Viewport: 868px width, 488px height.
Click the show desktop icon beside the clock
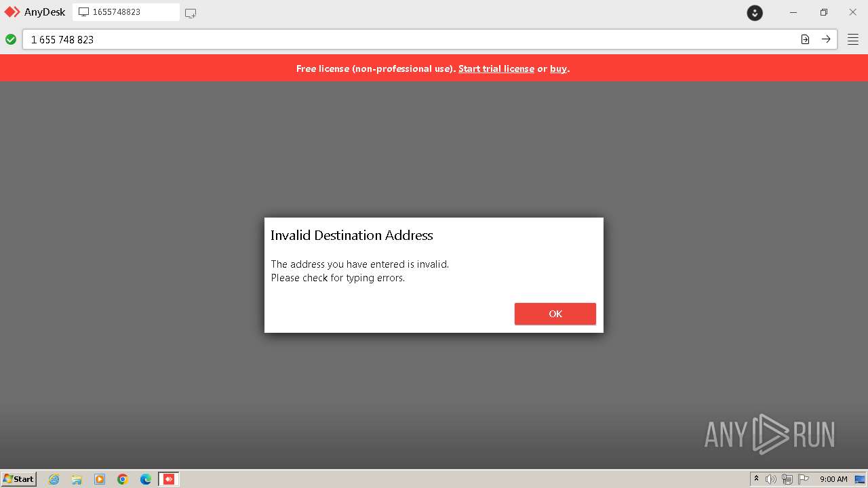click(x=860, y=479)
